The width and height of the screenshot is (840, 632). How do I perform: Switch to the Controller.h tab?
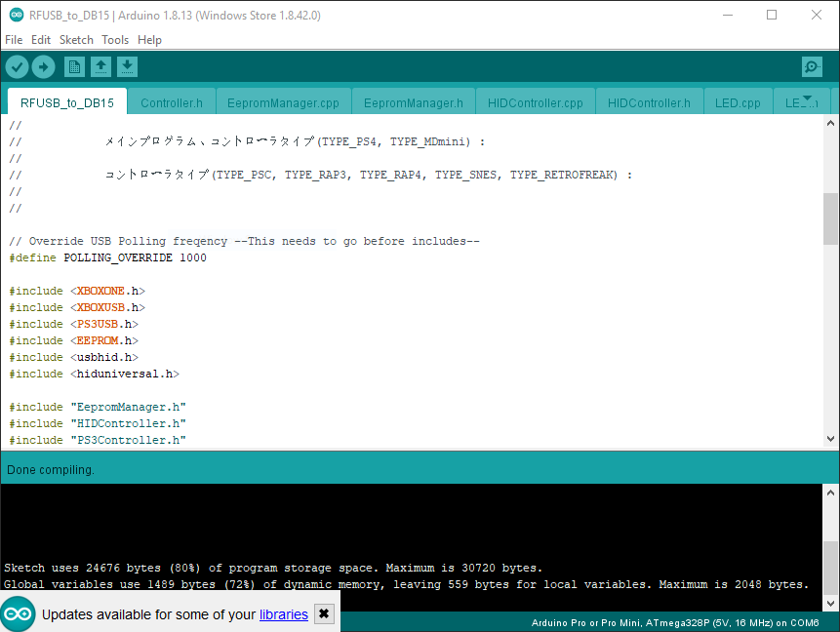point(172,102)
